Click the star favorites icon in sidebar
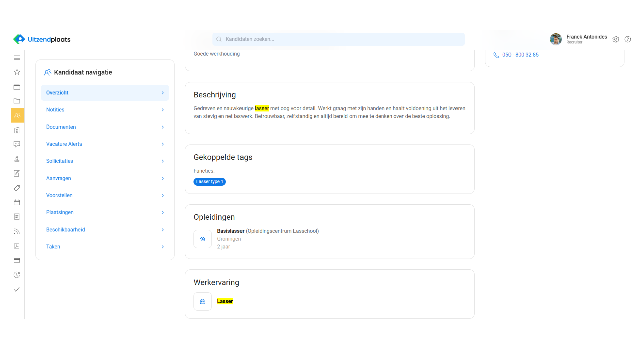Viewport: 644px width, 349px height. click(x=17, y=72)
